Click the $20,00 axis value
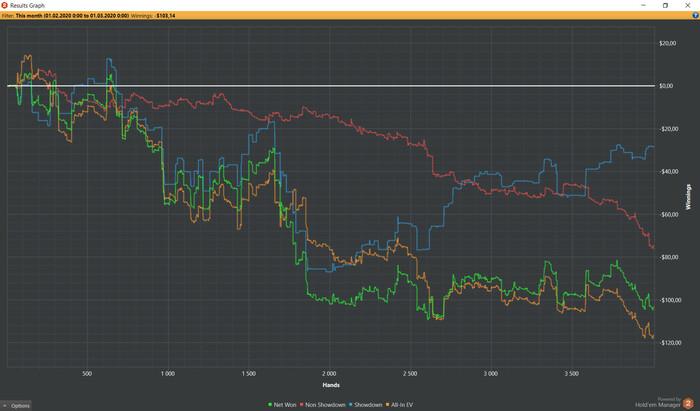700x411 pixels. (x=667, y=43)
